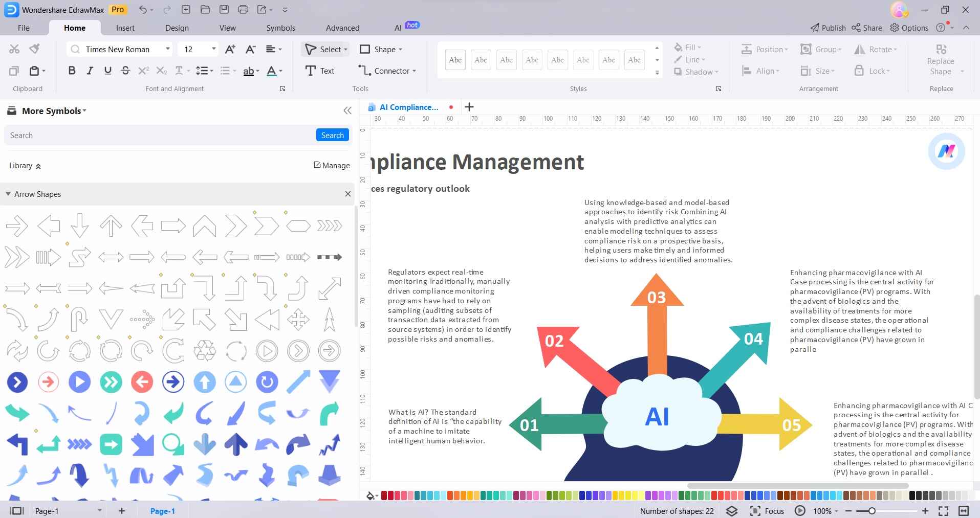Click the Publish button
Image resolution: width=980 pixels, height=518 pixels.
827,28
